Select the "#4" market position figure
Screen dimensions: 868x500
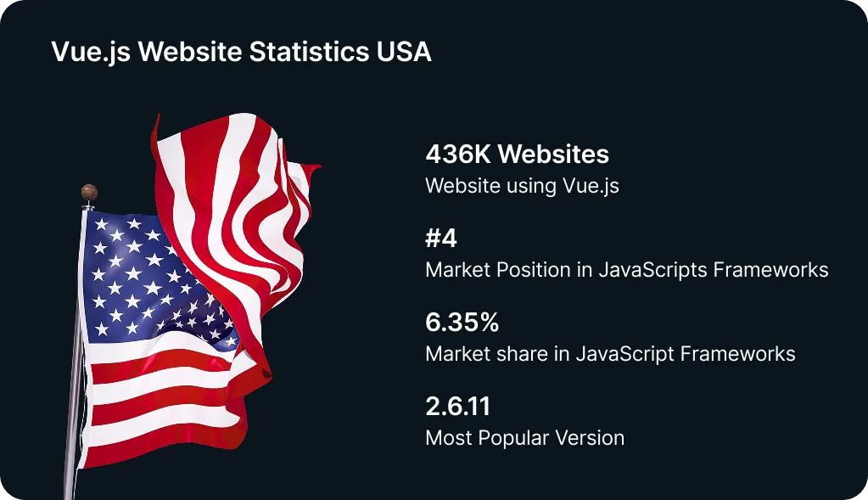441,239
